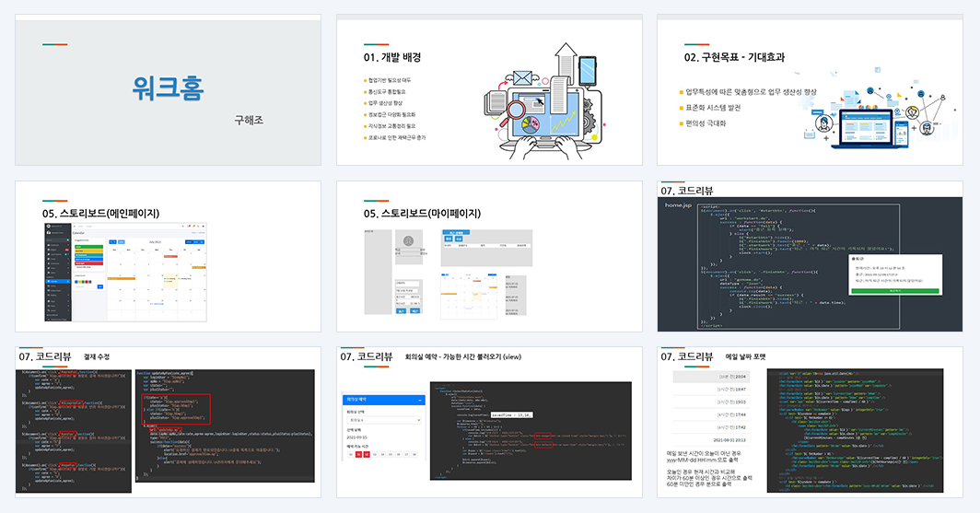The height and width of the screenshot is (513, 980).
Task: Click the green confirm button in 퇴근 popup
Action: click(895, 290)
